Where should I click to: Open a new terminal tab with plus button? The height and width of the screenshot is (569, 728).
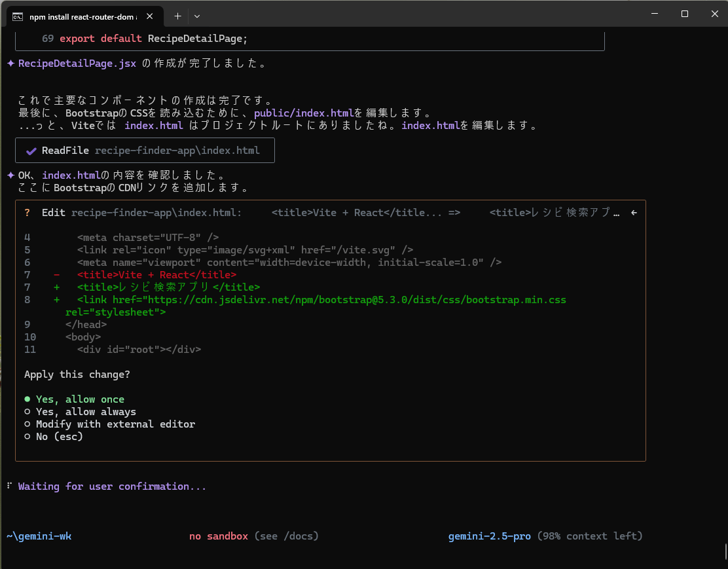coord(177,15)
